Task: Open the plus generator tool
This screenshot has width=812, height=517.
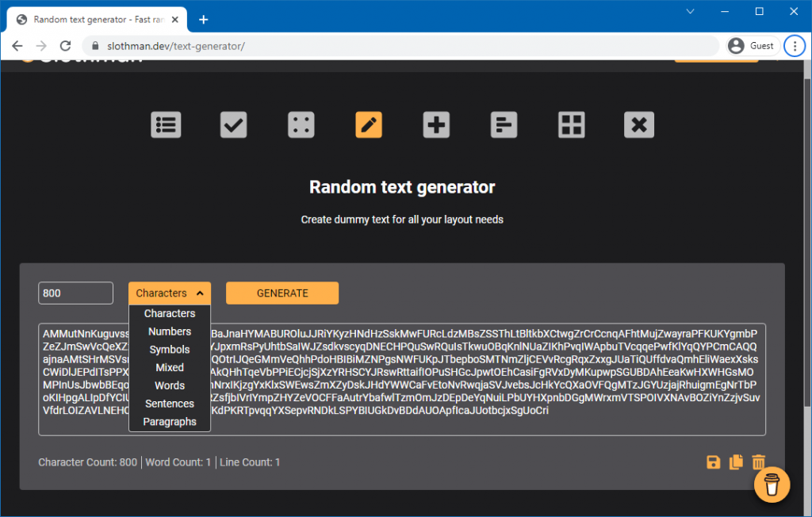Action: 435,124
